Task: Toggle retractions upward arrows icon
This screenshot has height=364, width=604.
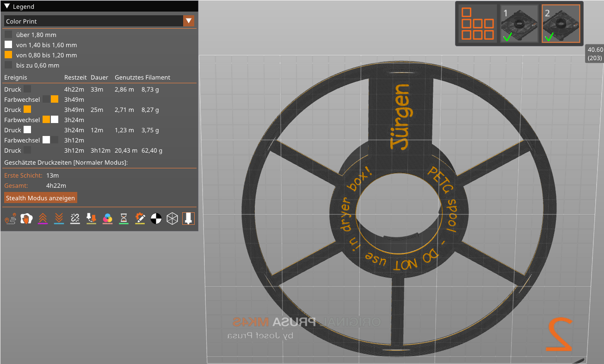Action: (x=43, y=219)
